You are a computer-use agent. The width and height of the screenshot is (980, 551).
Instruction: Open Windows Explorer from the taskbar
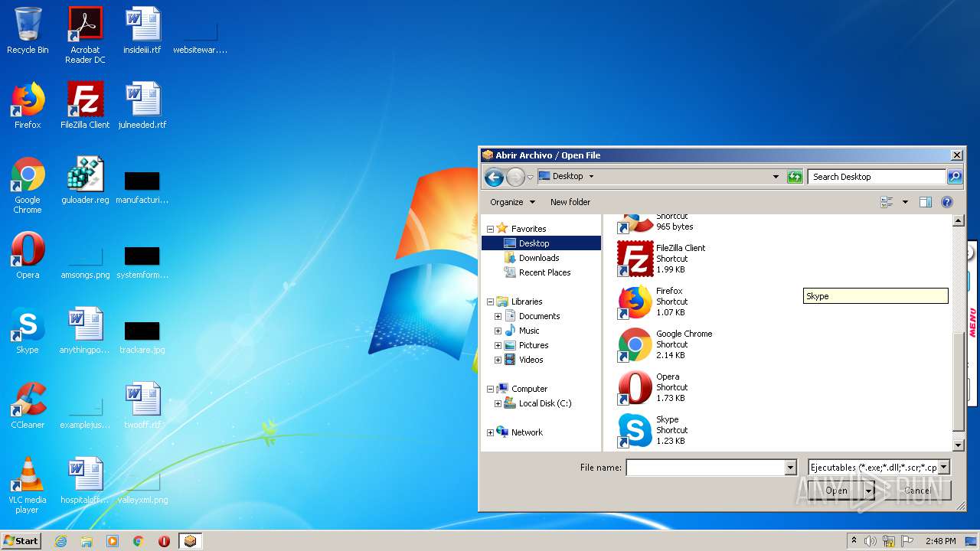pos(87,541)
